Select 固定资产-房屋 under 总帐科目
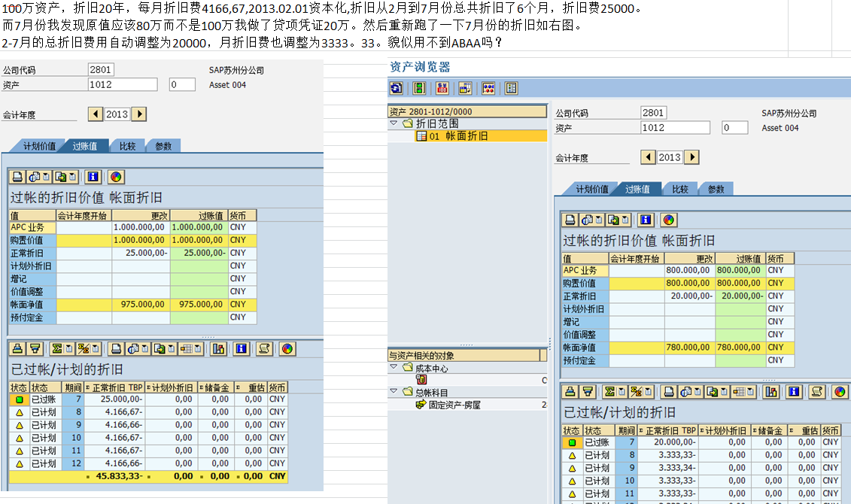851x504 pixels. [x=454, y=405]
